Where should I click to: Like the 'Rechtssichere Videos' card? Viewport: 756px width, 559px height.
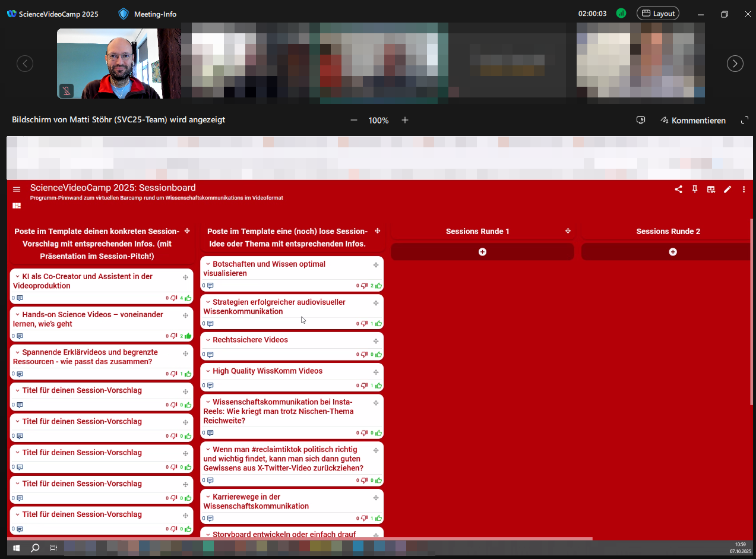[379, 355]
